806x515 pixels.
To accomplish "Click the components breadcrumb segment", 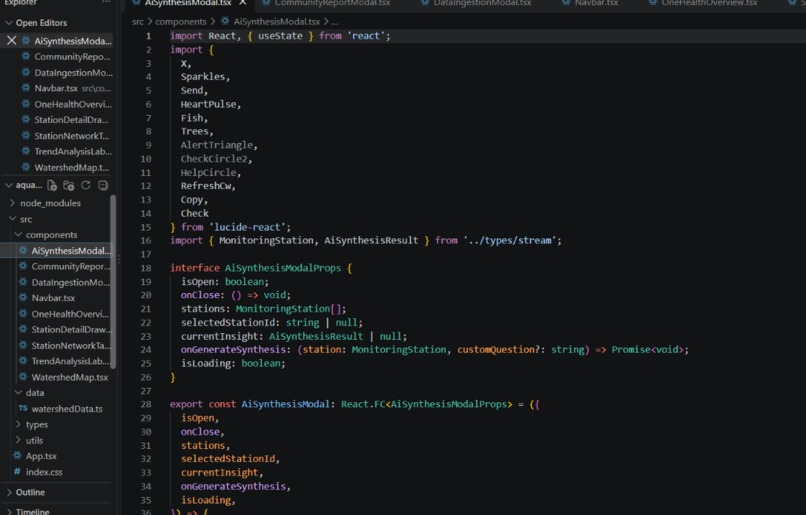I will [180, 22].
